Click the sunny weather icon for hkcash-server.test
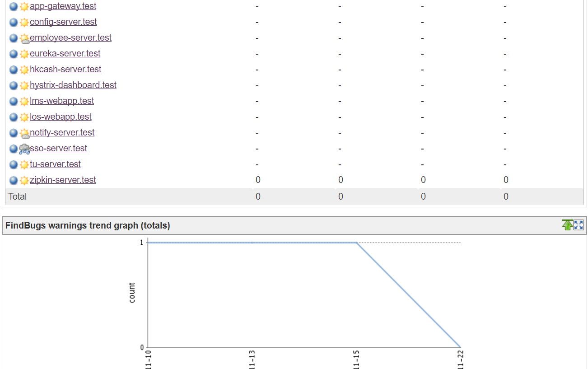Viewport: 588px width, 369px height. 24,70
